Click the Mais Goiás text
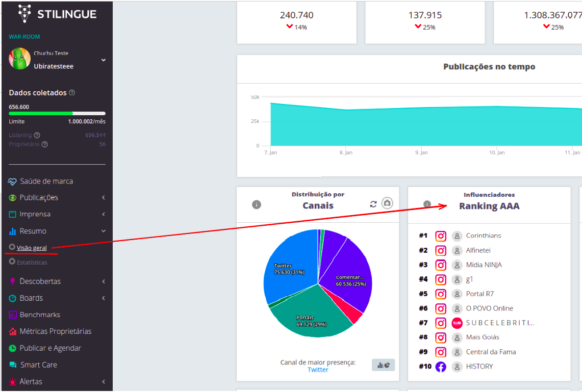 (x=483, y=337)
